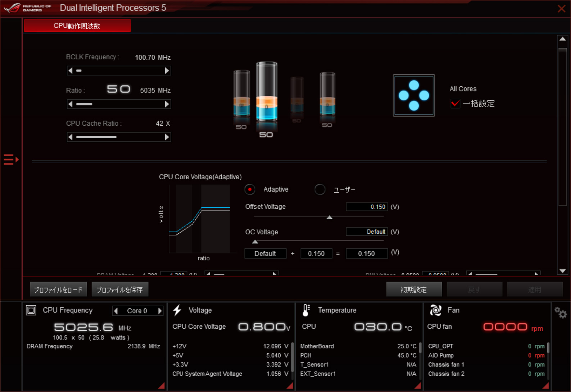Image resolution: width=571 pixels, height=392 pixels.
Task: Click the CPU Cache Ratio slider track
Action: [119, 137]
